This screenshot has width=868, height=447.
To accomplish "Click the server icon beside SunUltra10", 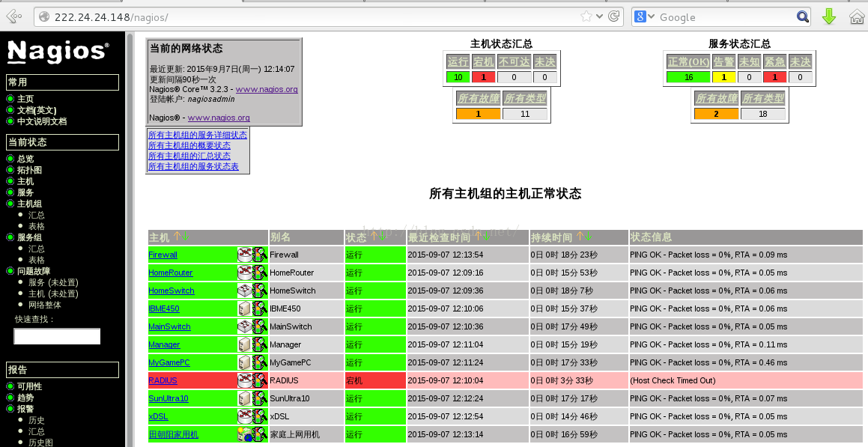I will 245,398.
